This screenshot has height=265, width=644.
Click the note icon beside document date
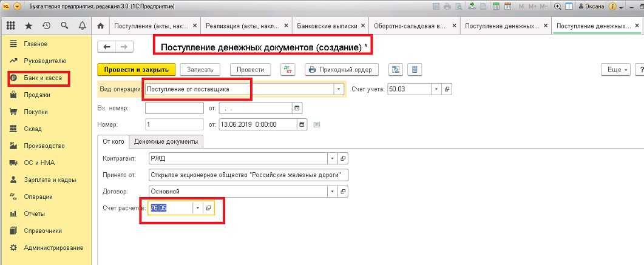(x=317, y=124)
